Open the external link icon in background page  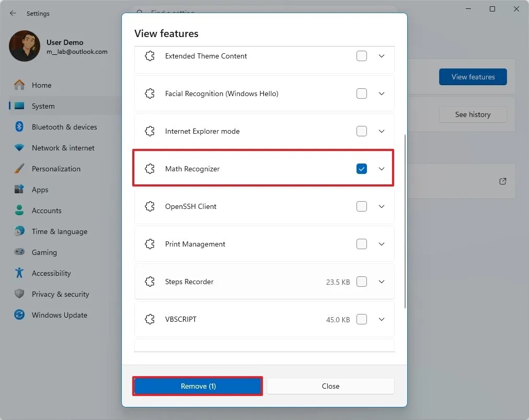[503, 181]
